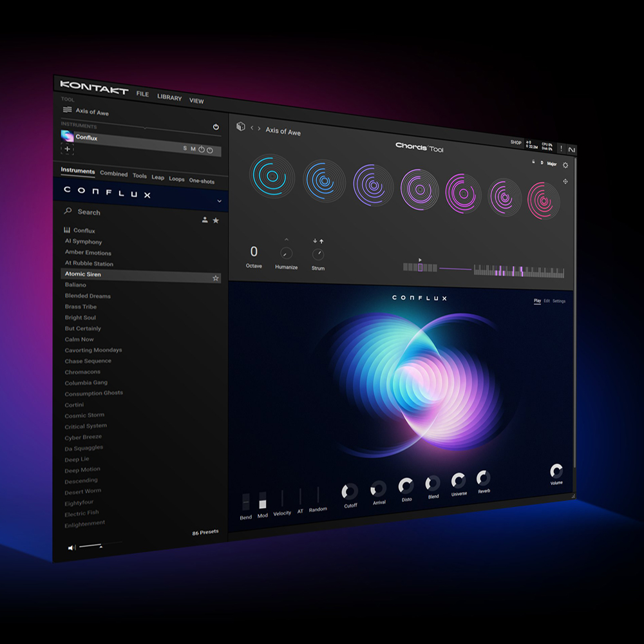This screenshot has height=644, width=644.
Task: Open the FILE menu
Action: point(142,94)
